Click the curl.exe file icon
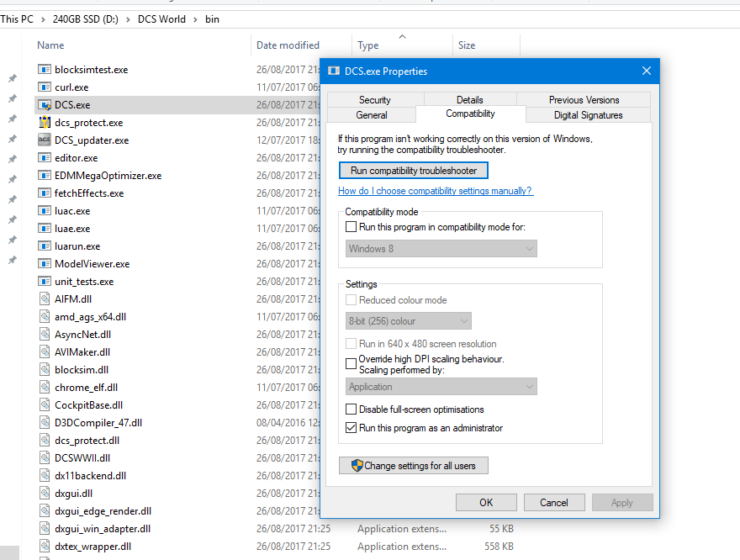Viewport: 740px width, 560px height. click(x=45, y=87)
